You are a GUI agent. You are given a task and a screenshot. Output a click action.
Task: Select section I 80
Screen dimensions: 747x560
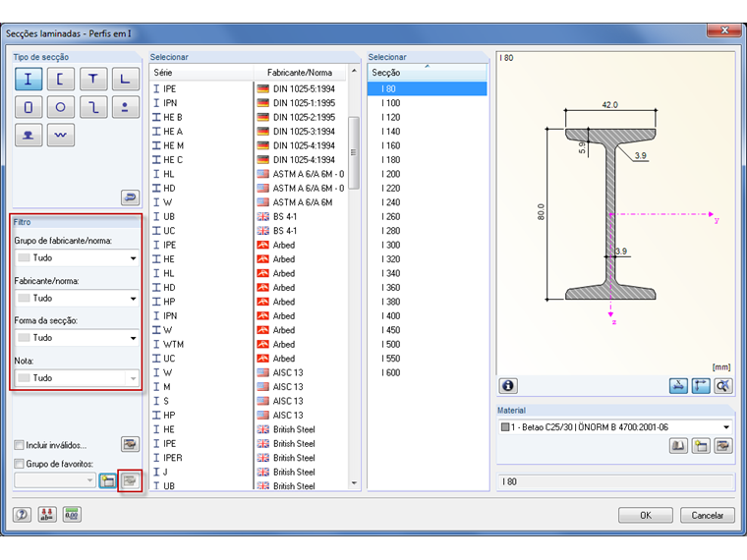tap(428, 88)
